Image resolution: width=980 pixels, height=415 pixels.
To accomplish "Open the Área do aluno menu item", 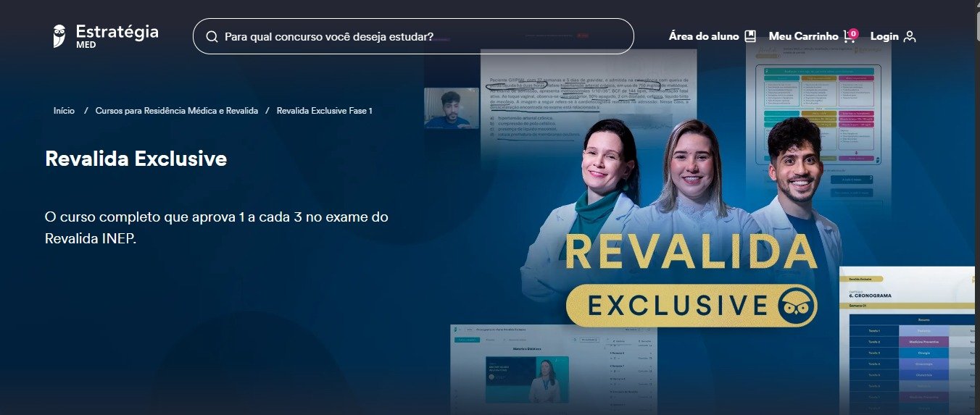I will click(703, 36).
